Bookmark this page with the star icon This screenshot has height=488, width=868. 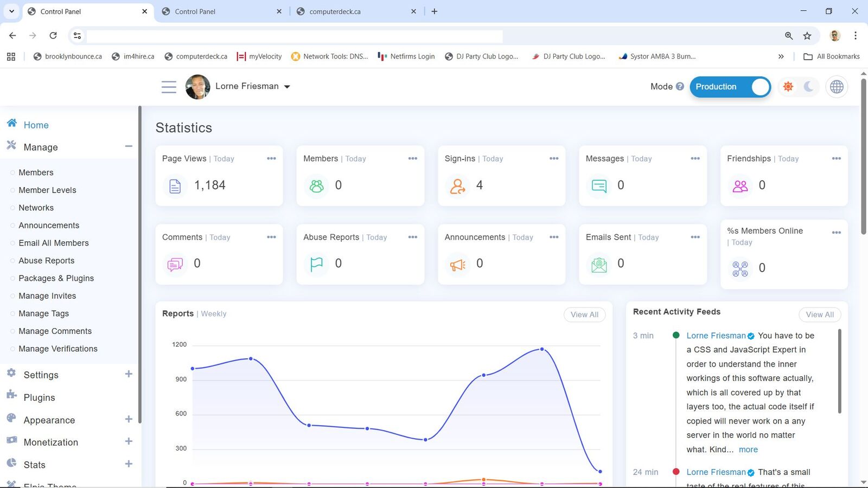807,36
